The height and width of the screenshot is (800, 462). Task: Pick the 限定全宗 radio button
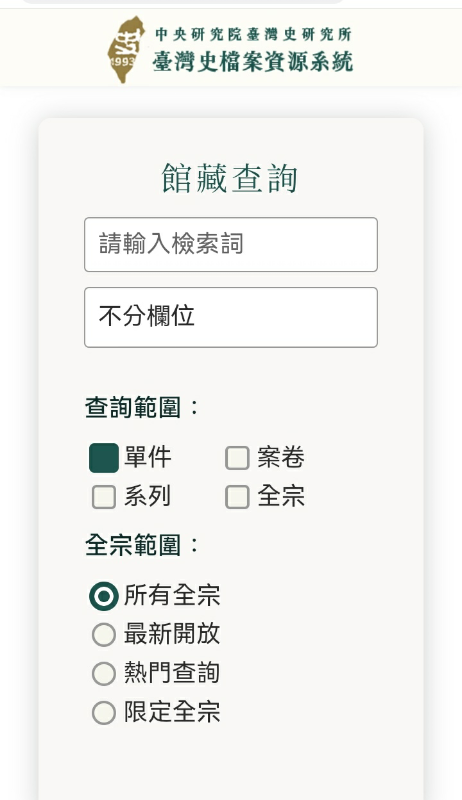coord(104,712)
